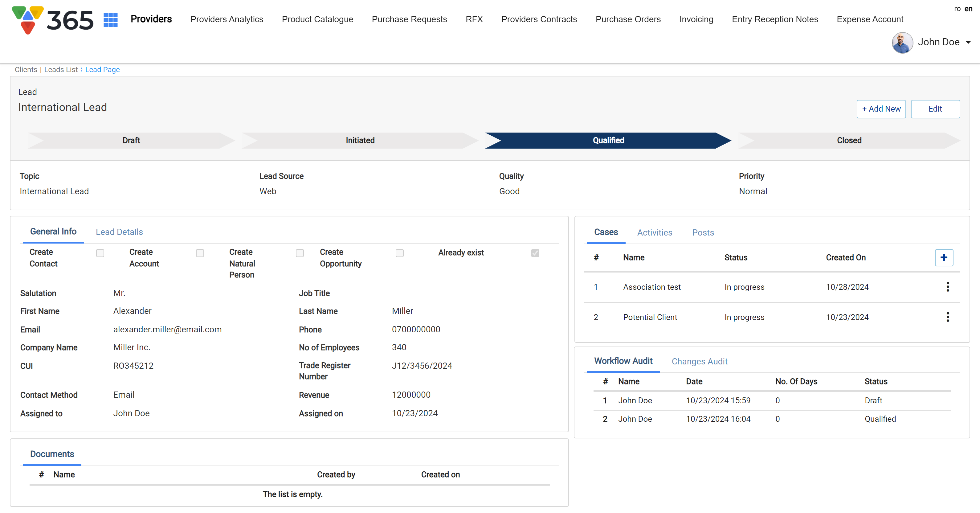Screen dimensions: 980x513
Task: Open options menu for Association test case
Action: point(947,287)
